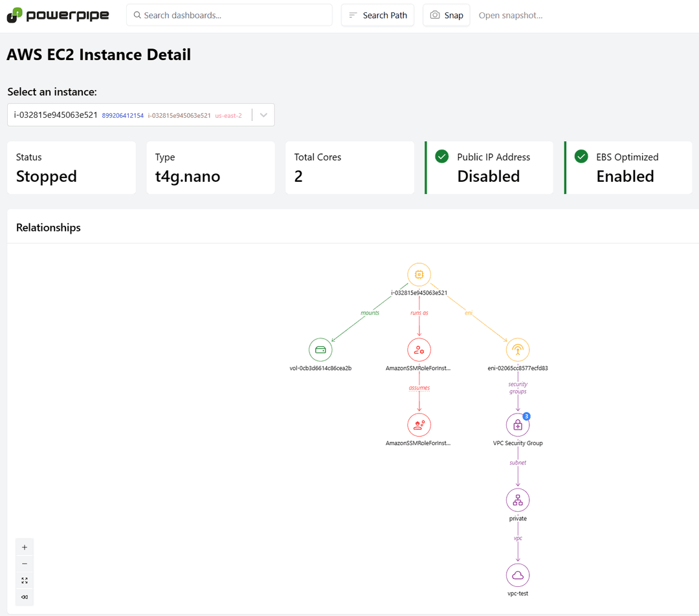Reset the relationship graph layout
This screenshot has width=699, height=616.
24,597
